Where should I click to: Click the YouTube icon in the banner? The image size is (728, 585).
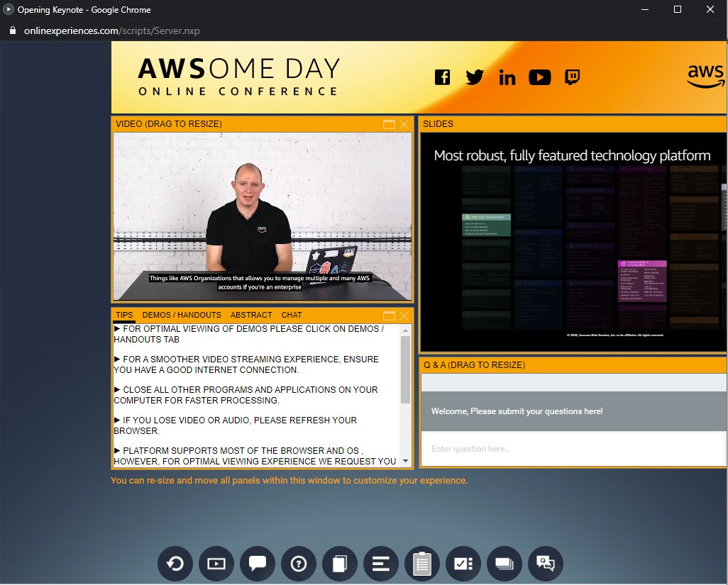coord(540,77)
